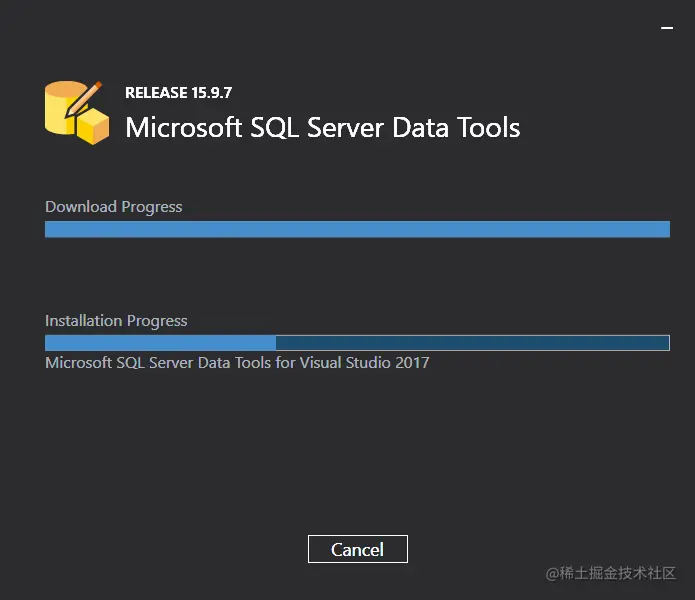Click the word 'Microsoft' in the large title
695x600 pixels.
[184, 128]
